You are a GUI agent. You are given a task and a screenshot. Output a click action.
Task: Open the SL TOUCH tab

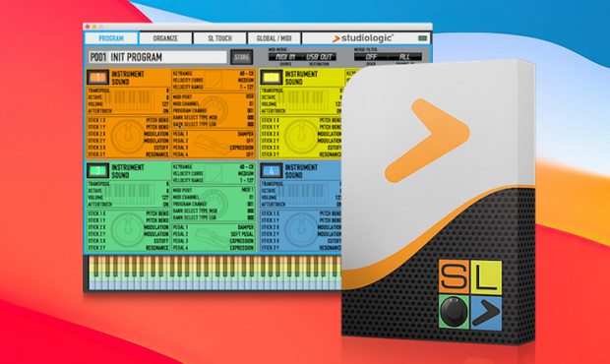[x=219, y=38]
